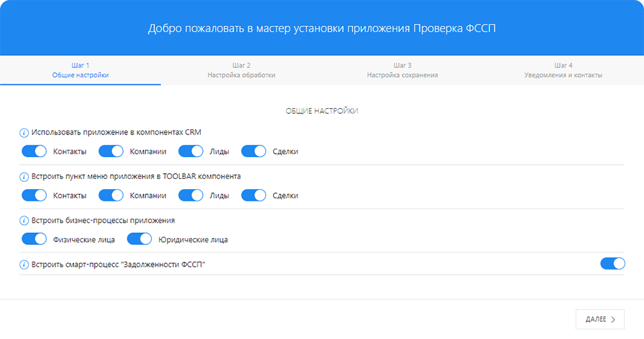Turn off Сделки switch in CRM components row
Image resolution: width=644 pixels, height=339 pixels.
click(x=254, y=151)
